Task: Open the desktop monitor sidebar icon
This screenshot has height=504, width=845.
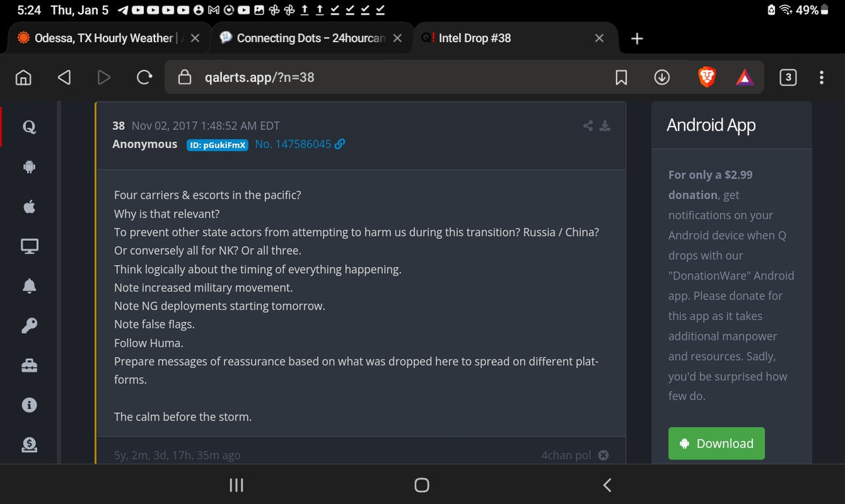Action: click(x=29, y=246)
